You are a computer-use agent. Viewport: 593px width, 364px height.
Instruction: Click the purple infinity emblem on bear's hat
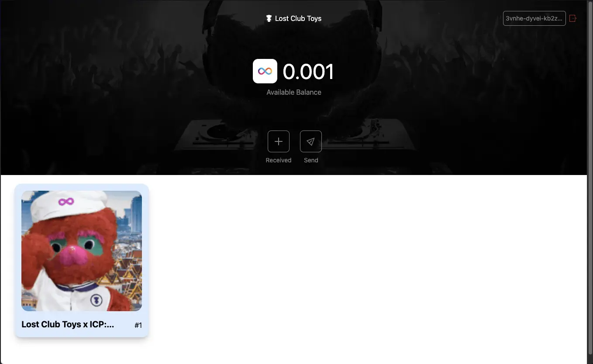(x=66, y=202)
